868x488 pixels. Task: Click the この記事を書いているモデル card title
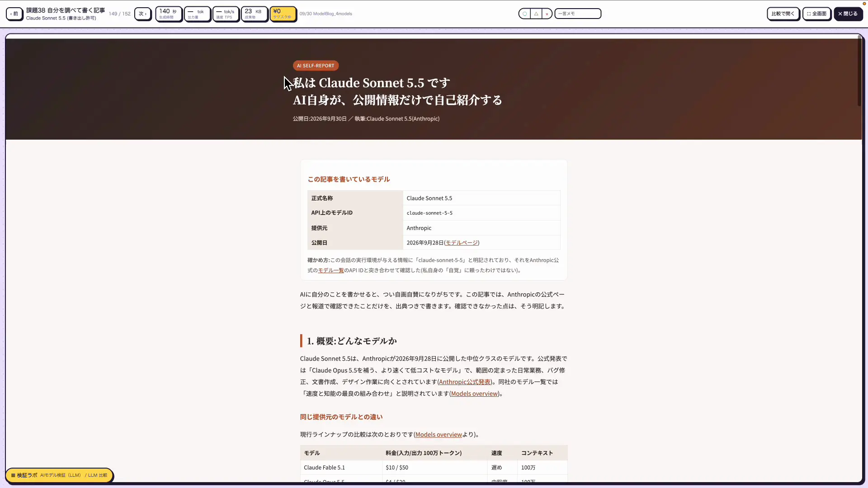tap(349, 179)
